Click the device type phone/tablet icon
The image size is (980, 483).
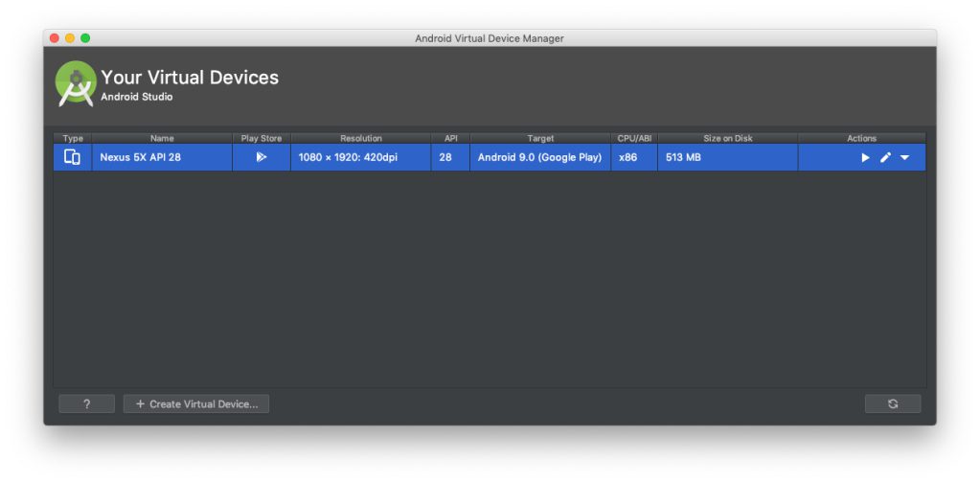[73, 157]
